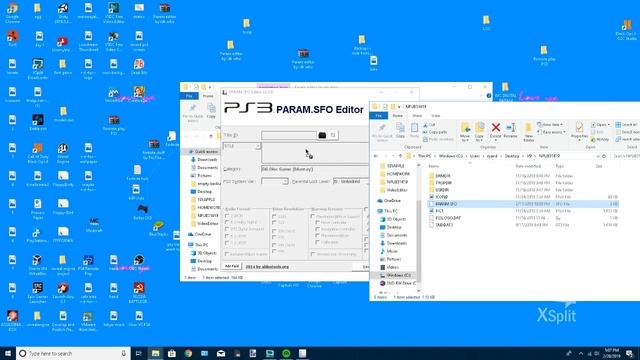Click reload icon beside the Title ID field
Screen dimensions: 640x360
click(333, 135)
